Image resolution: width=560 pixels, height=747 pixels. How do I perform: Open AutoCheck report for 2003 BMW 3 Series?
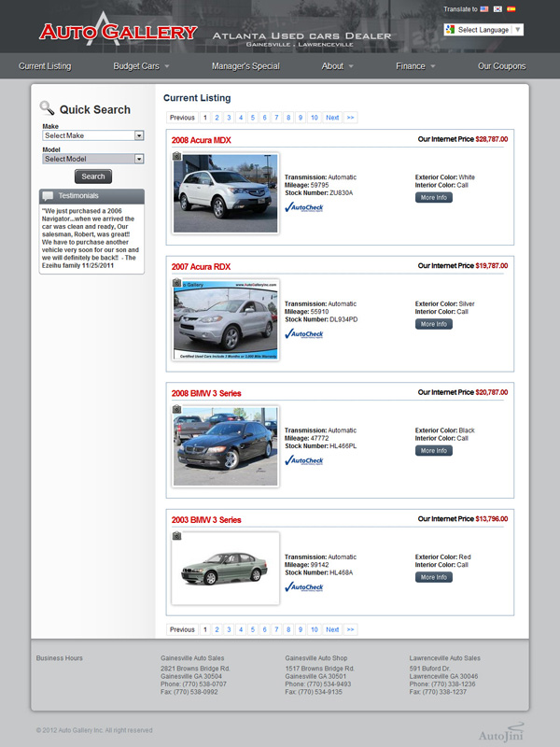[x=304, y=587]
